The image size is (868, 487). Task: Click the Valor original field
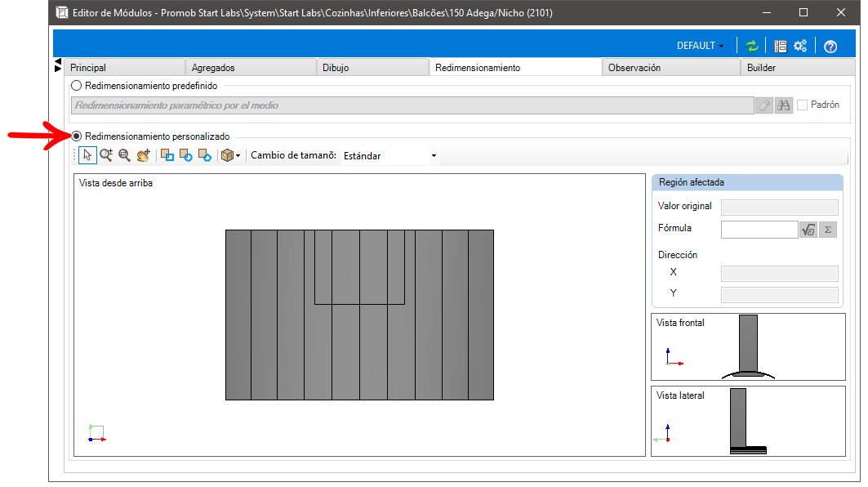tap(780, 208)
